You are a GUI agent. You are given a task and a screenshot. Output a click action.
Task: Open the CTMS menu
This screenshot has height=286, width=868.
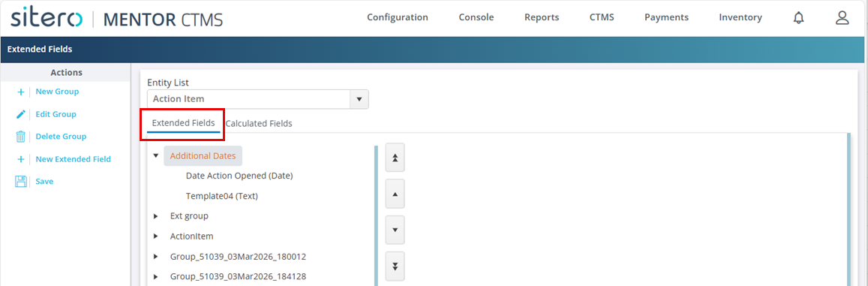(x=602, y=18)
